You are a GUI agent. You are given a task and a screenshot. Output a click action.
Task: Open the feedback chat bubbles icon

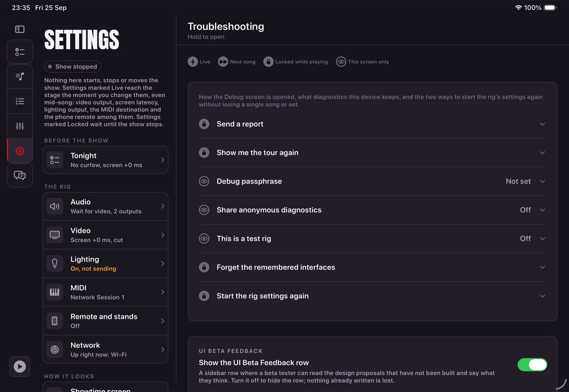point(20,175)
